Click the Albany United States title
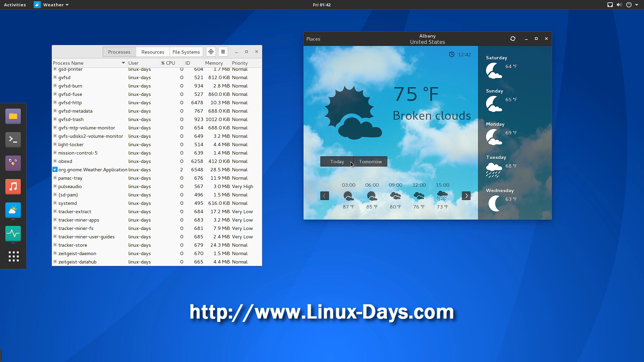 coord(427,39)
